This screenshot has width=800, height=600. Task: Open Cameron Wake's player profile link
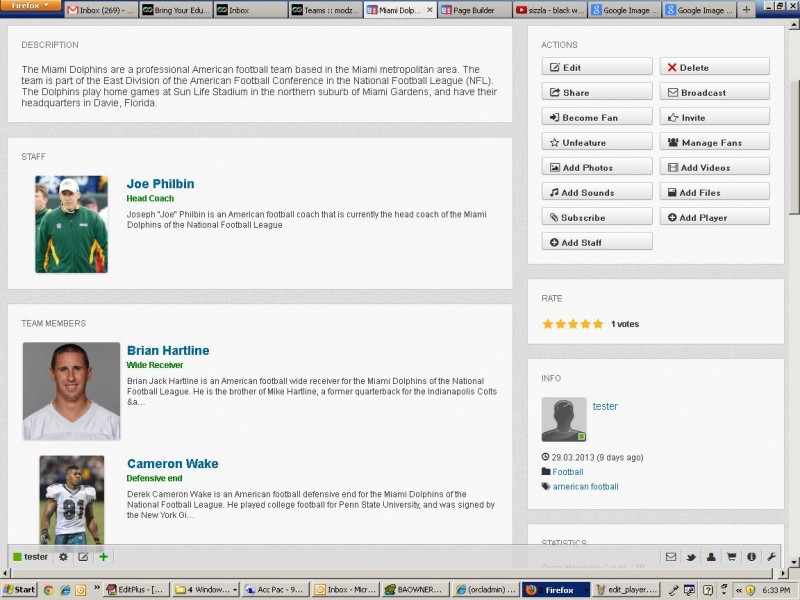(172, 464)
